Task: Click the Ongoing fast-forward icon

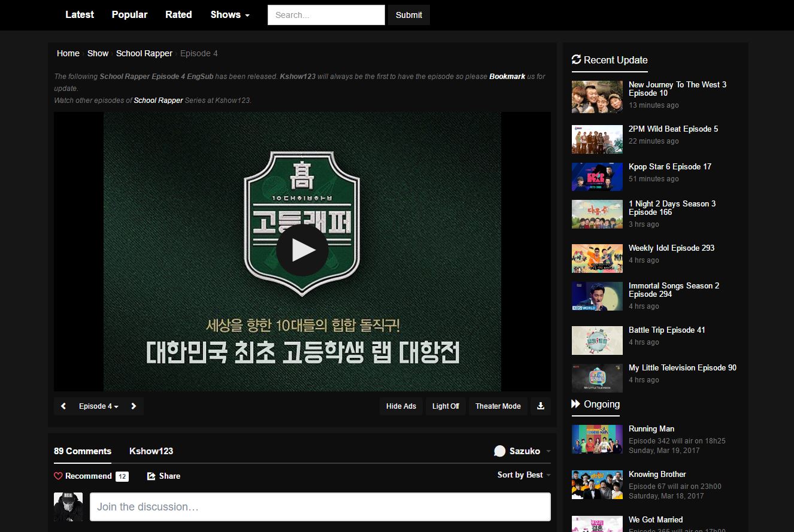Action: click(576, 405)
